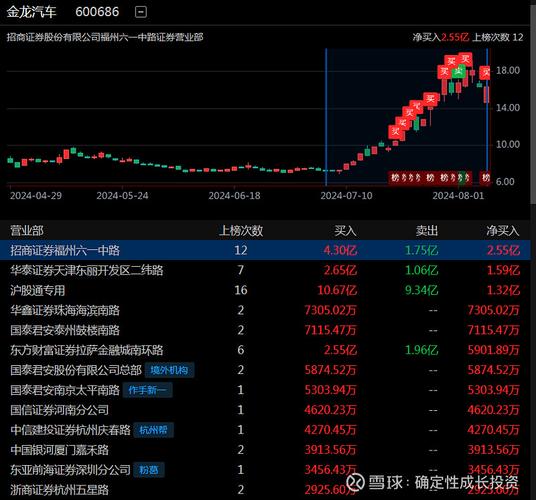Click the green 卖 marker on the candlestick chart
Screen dimensions: 536x500
tap(458, 71)
